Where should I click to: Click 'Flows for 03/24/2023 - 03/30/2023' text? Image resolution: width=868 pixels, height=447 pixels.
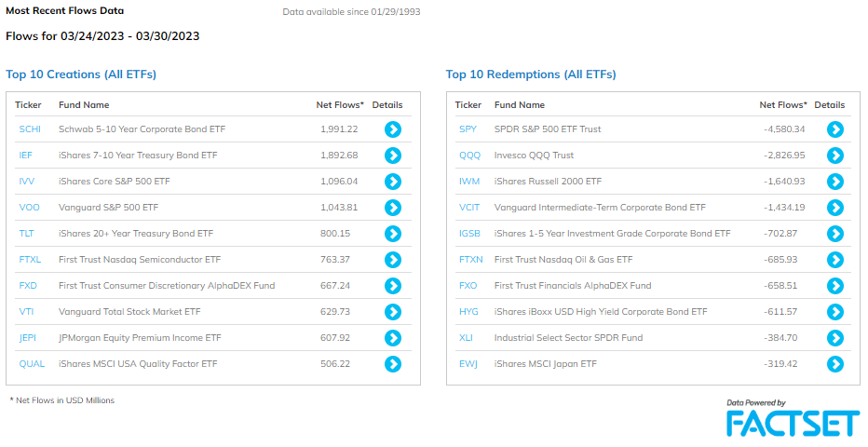point(102,36)
